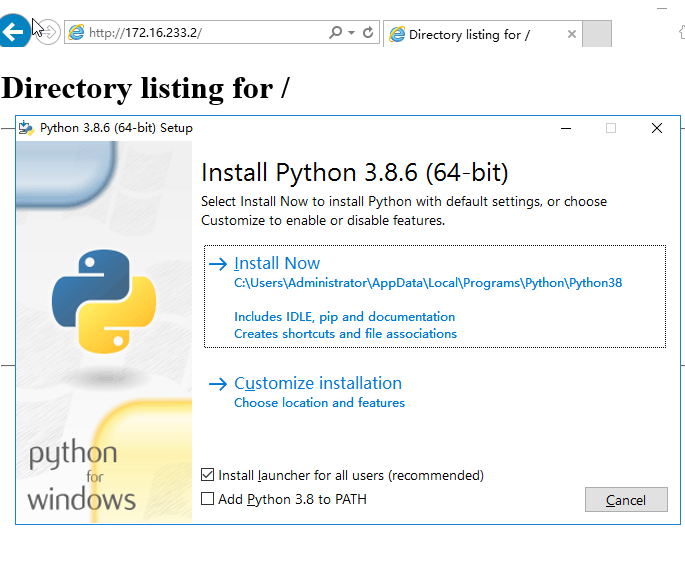Screen dimensions: 685x570
Task: Click the blue Back arrow button
Action: tap(14, 31)
